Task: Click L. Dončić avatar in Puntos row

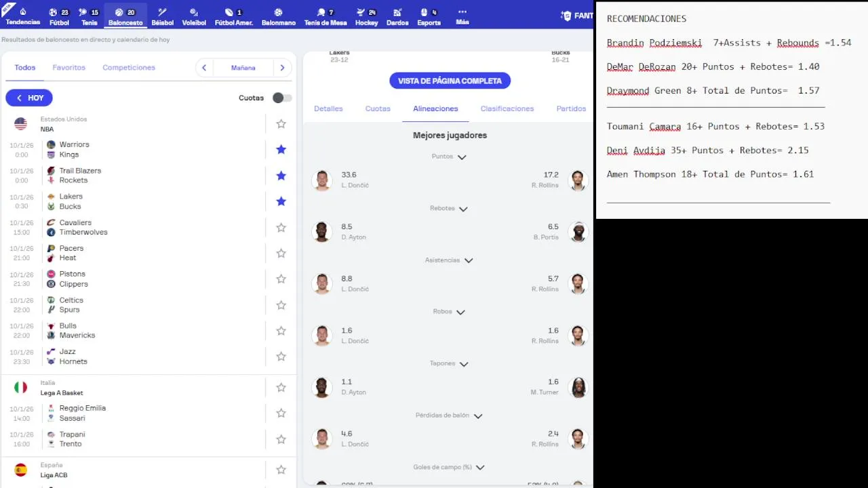Action: click(322, 180)
